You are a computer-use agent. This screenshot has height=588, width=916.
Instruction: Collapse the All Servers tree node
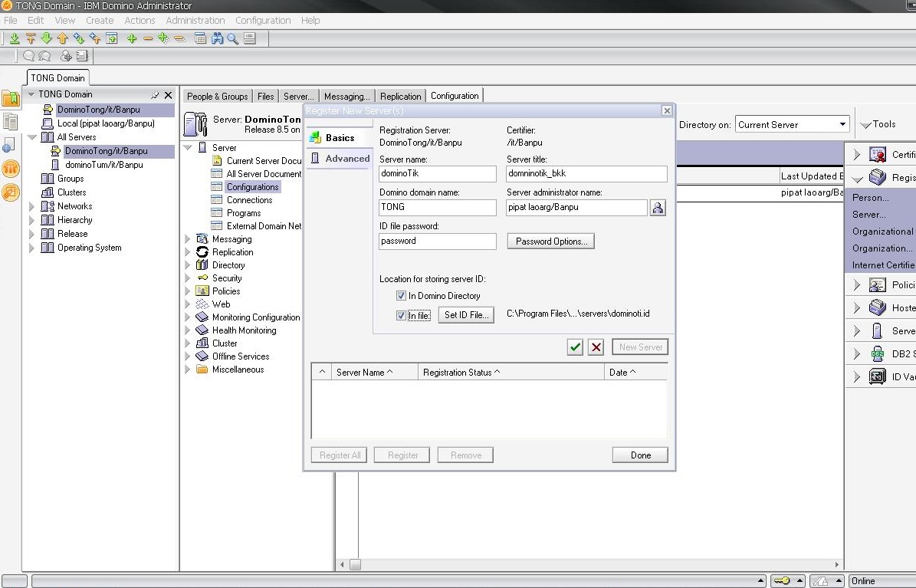[x=32, y=137]
